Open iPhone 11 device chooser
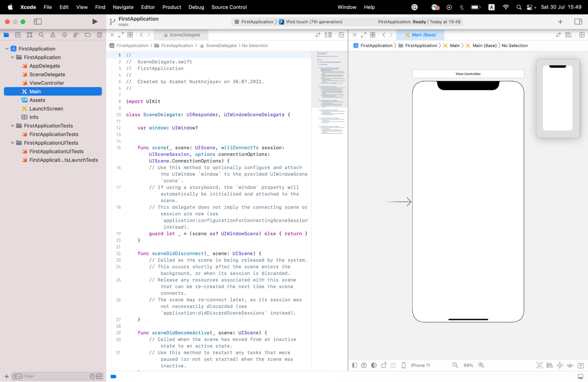The image size is (588, 382). pos(416,365)
